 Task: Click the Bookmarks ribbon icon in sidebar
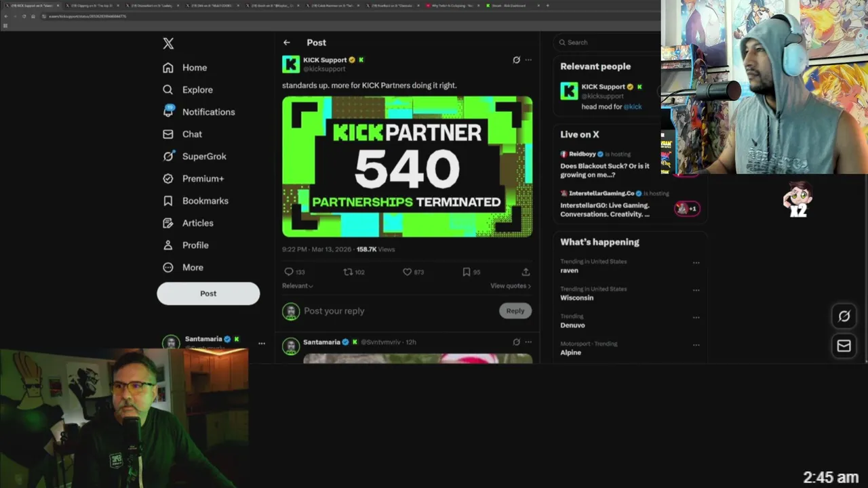point(168,201)
